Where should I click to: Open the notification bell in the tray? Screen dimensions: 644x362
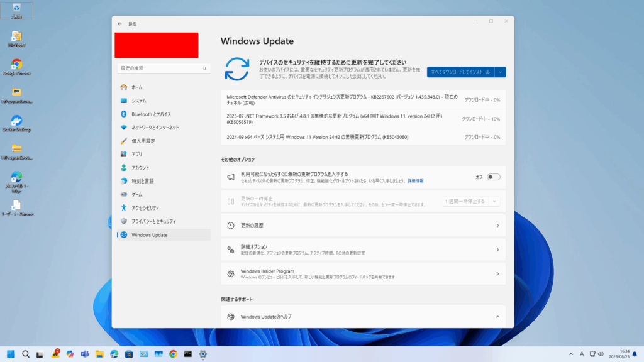(x=635, y=354)
